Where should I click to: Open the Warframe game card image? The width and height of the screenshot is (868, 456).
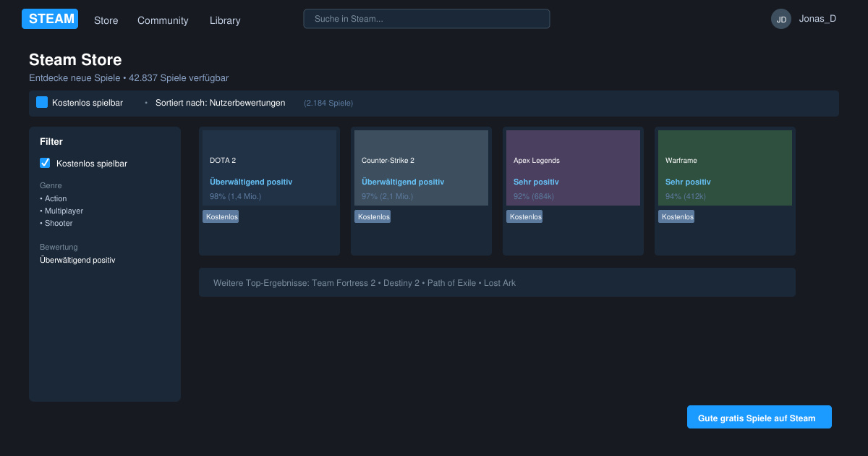[725, 168]
